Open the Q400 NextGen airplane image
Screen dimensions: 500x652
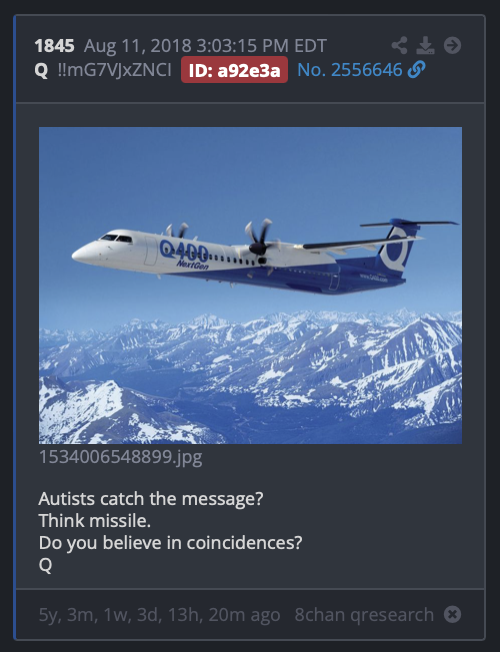(250, 285)
